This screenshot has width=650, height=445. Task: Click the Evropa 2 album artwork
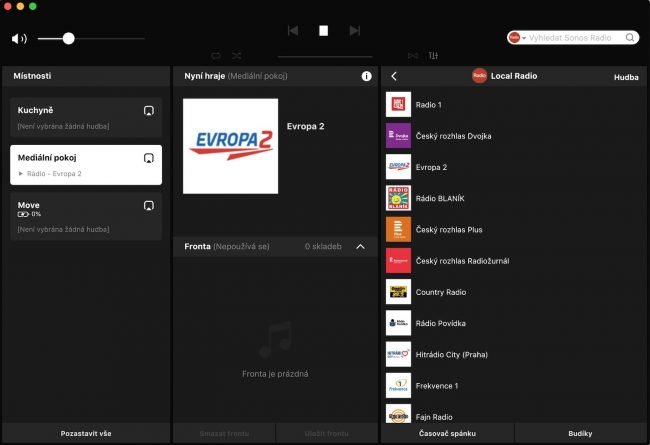(230, 146)
